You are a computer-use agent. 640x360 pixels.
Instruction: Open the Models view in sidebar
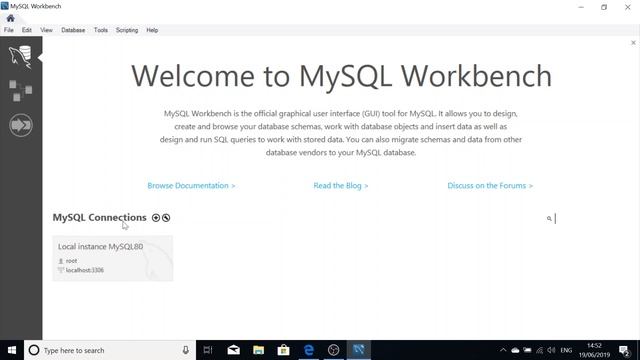pos(20,91)
